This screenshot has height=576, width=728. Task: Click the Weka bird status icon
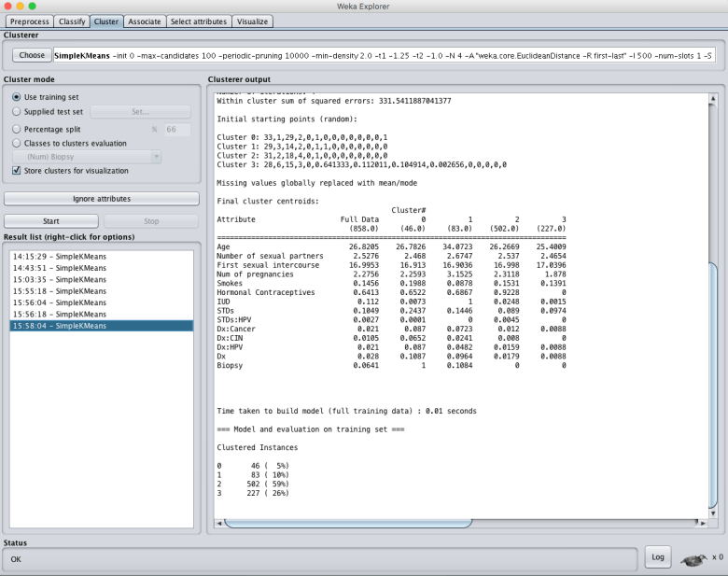pyautogui.click(x=693, y=558)
